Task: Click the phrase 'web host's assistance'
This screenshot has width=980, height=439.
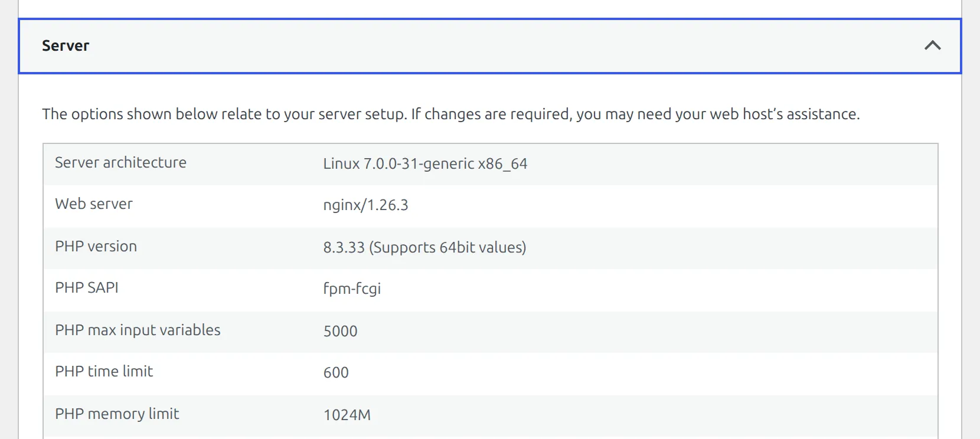Action: tap(783, 114)
